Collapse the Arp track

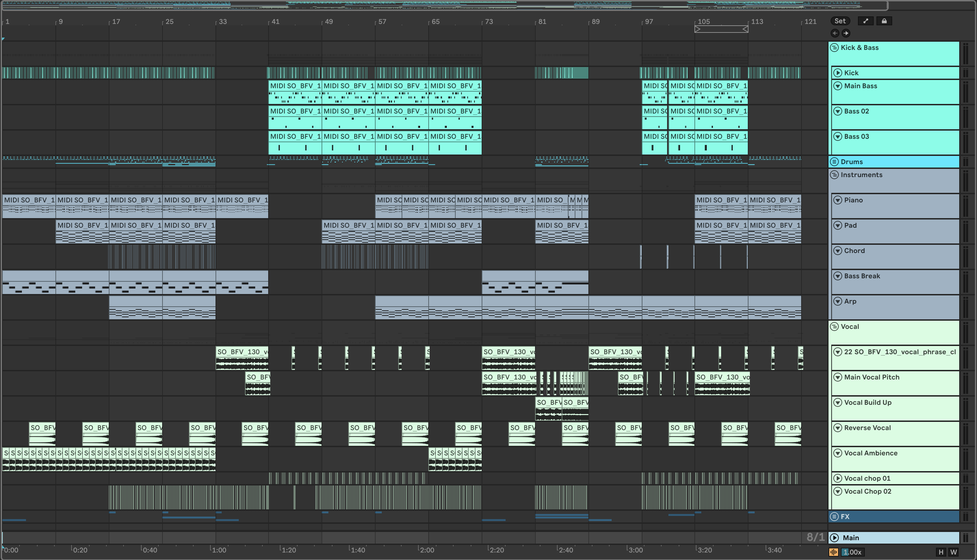[838, 302]
